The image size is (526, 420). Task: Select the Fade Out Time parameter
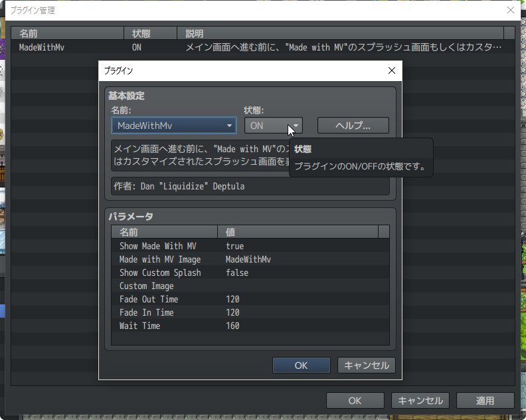(250, 299)
